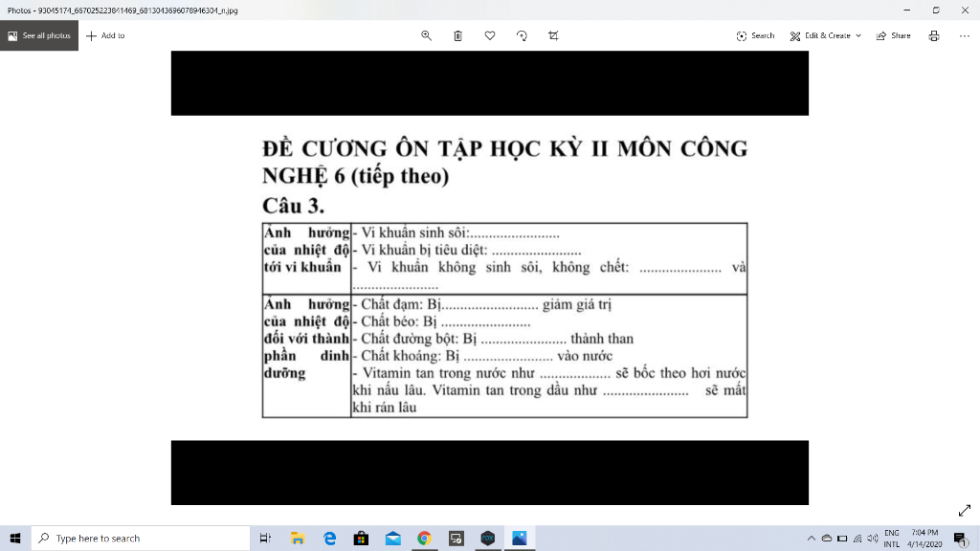This screenshot has height=551, width=980.
Task: Open Microsoft Store from taskbar
Action: (361, 538)
